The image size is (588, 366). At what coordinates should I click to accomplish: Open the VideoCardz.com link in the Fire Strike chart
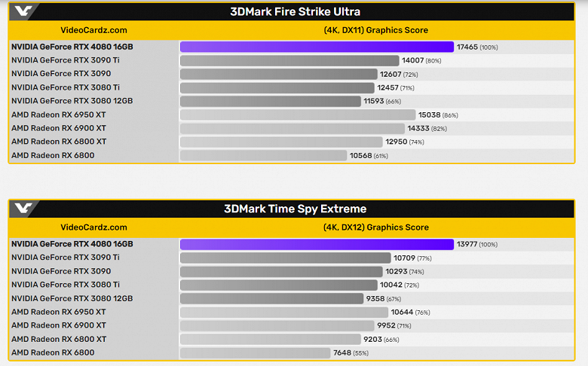coord(93,30)
